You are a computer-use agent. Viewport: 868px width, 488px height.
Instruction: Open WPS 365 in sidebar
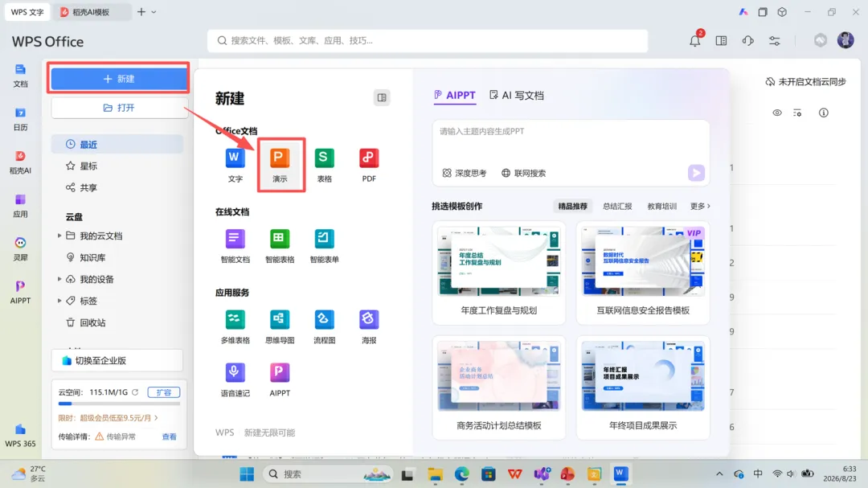(20, 436)
